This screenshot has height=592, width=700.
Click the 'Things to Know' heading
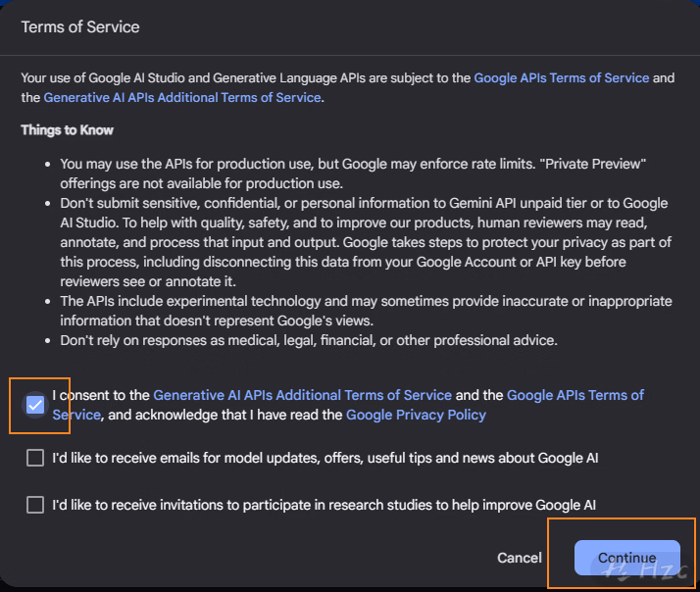tap(67, 130)
